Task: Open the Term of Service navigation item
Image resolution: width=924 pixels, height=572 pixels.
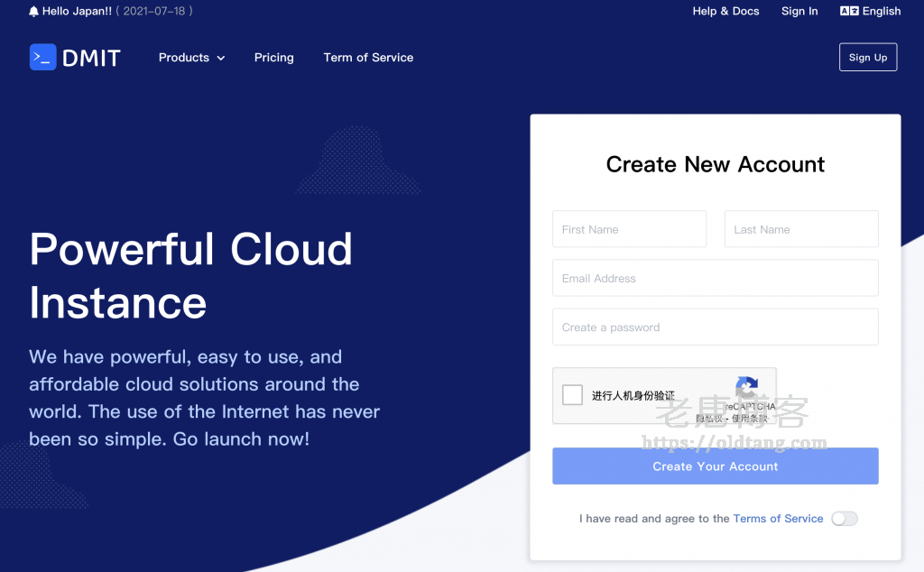Action: 368,57
